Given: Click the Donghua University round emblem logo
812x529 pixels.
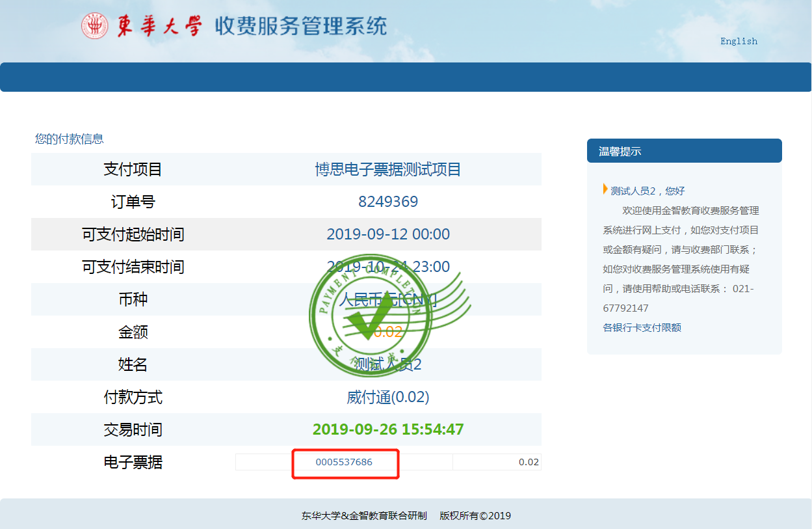Looking at the screenshot, I should click(x=95, y=26).
